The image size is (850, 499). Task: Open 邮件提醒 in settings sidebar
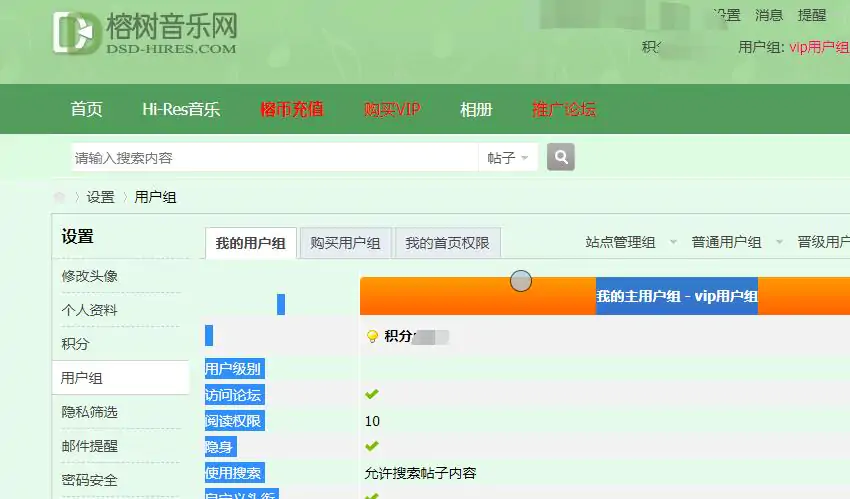(89, 446)
